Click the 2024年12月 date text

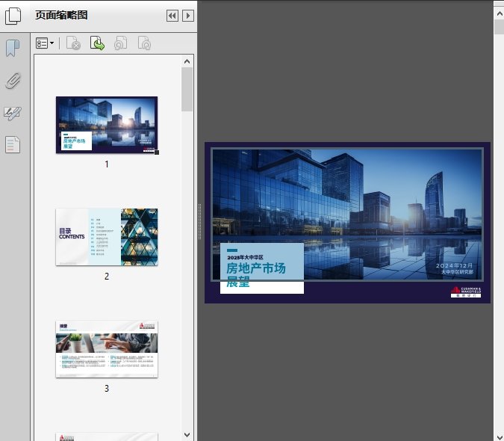coord(454,265)
